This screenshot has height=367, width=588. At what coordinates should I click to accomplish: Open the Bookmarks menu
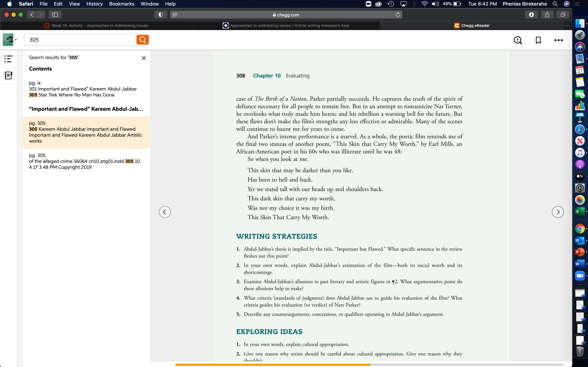pyautogui.click(x=121, y=4)
